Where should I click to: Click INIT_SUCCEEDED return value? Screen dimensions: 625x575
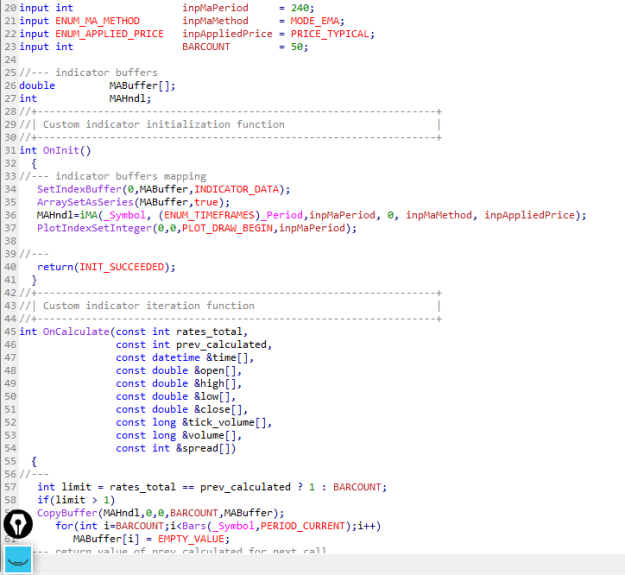tap(122, 267)
